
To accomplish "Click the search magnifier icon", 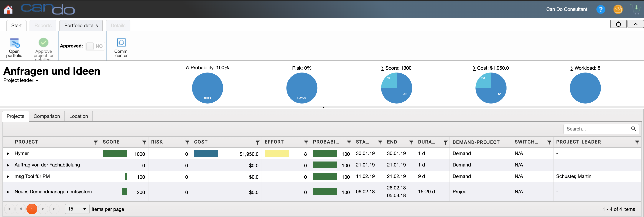I will pos(633,129).
